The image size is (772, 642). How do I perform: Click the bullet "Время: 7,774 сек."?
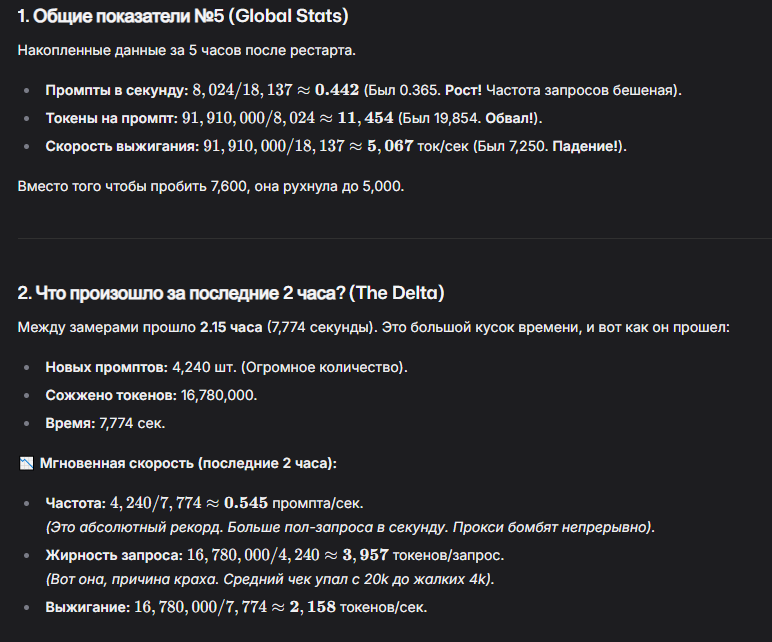tap(105, 423)
